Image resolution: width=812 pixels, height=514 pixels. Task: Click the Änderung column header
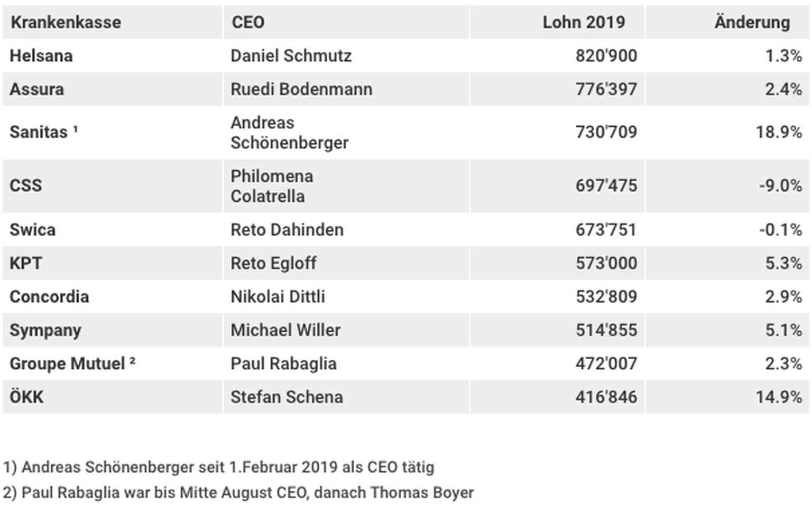click(x=752, y=22)
